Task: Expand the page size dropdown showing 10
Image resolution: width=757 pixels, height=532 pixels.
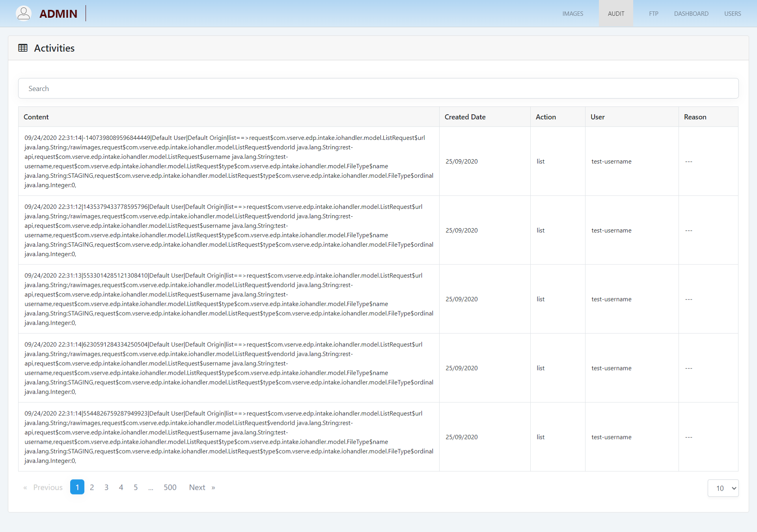Action: click(723, 488)
